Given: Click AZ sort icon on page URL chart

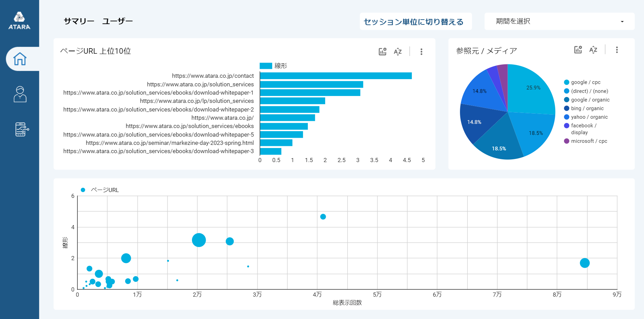Looking at the screenshot, I should tap(398, 52).
